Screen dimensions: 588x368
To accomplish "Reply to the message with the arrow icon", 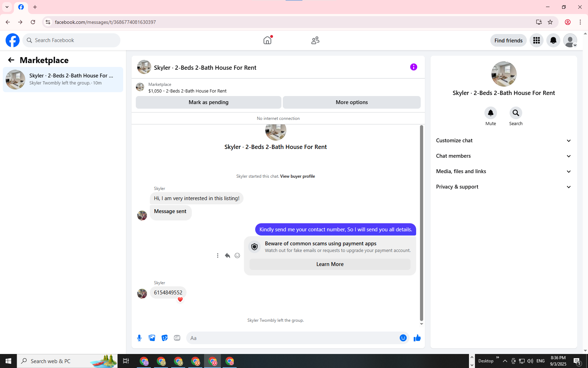I will 227,255.
